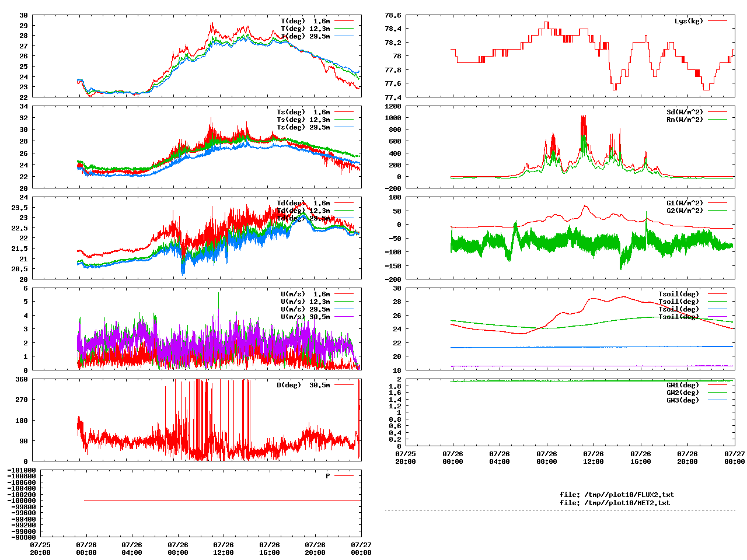The height and width of the screenshot is (560, 747).
Task: Click the FLUX2.txt file path text
Action: coord(616,495)
